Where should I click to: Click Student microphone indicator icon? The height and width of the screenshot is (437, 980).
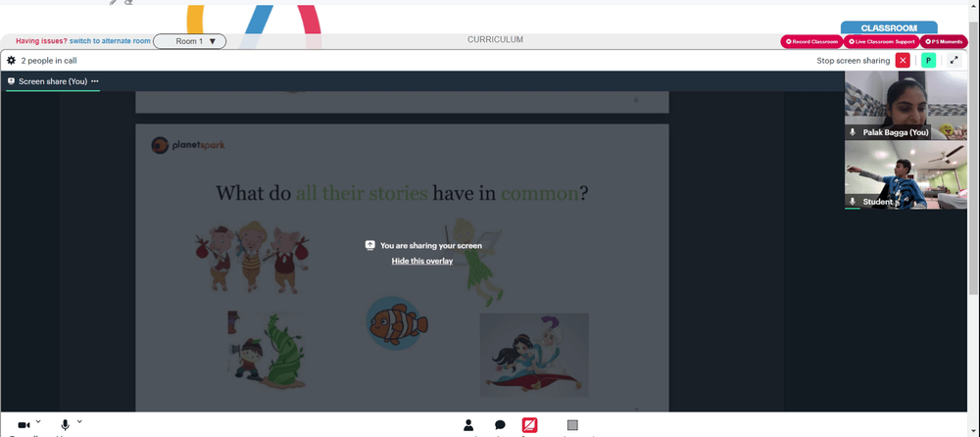click(853, 201)
